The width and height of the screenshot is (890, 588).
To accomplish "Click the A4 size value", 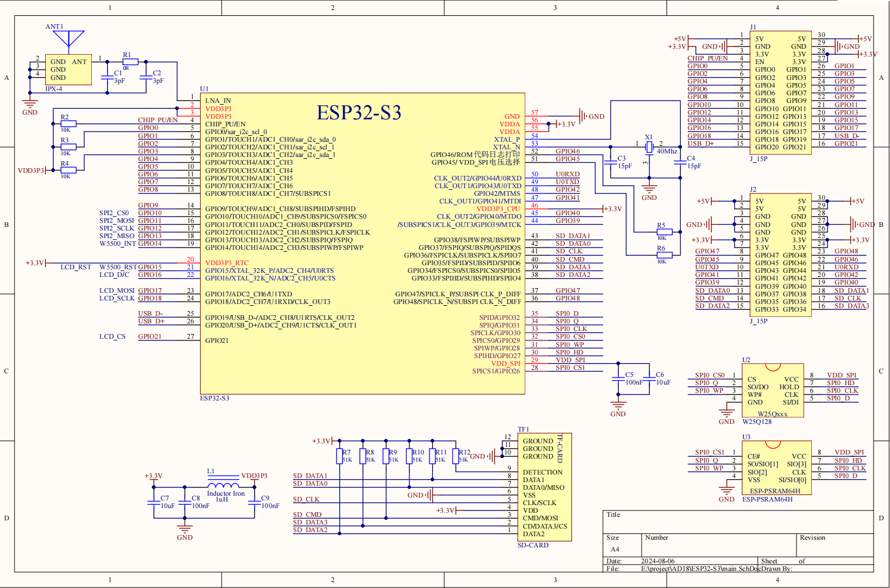I will [x=615, y=549].
